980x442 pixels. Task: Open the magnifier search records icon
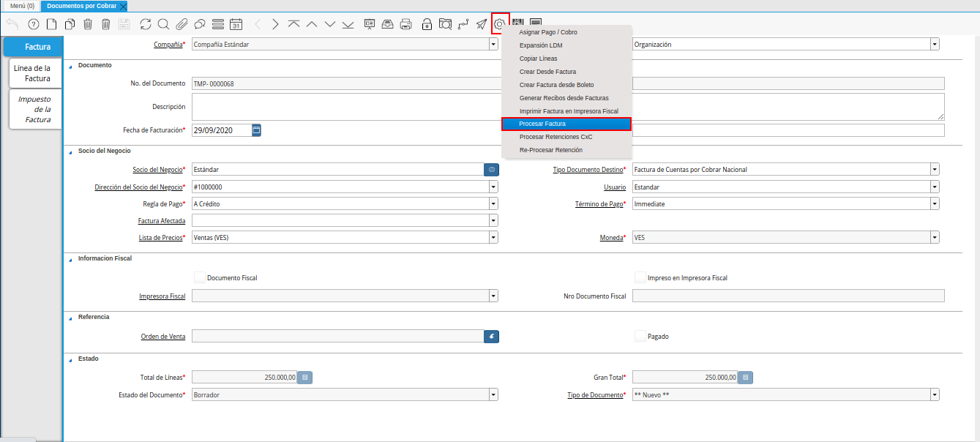tap(163, 24)
